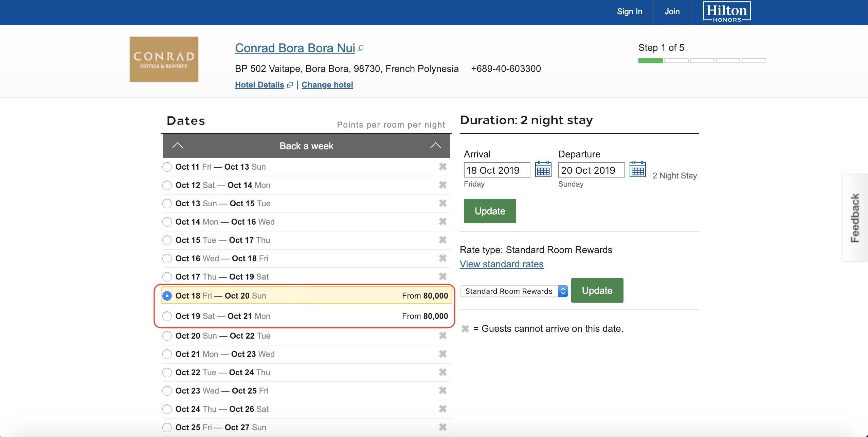Click unavailable X icon for Oct 21 Mon row

click(442, 354)
